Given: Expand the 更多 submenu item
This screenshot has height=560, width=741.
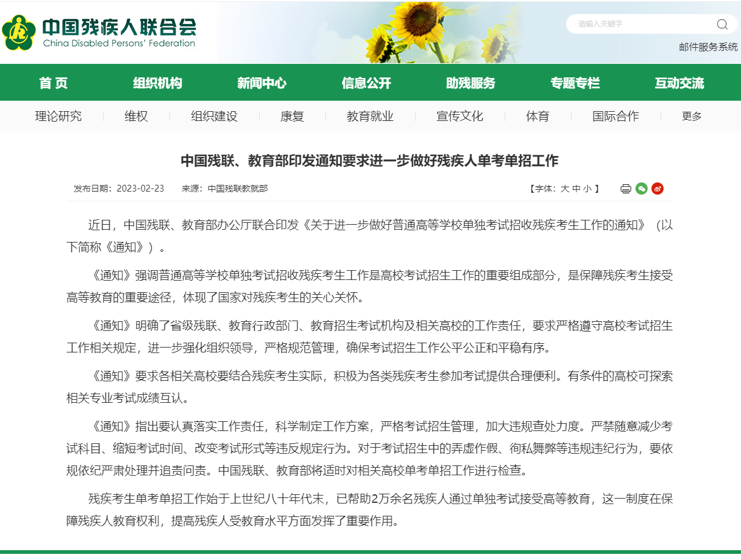Looking at the screenshot, I should coord(692,116).
